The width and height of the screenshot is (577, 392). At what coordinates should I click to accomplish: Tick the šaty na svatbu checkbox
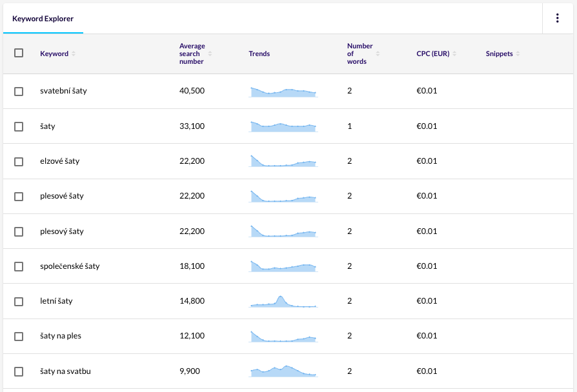[x=19, y=371]
